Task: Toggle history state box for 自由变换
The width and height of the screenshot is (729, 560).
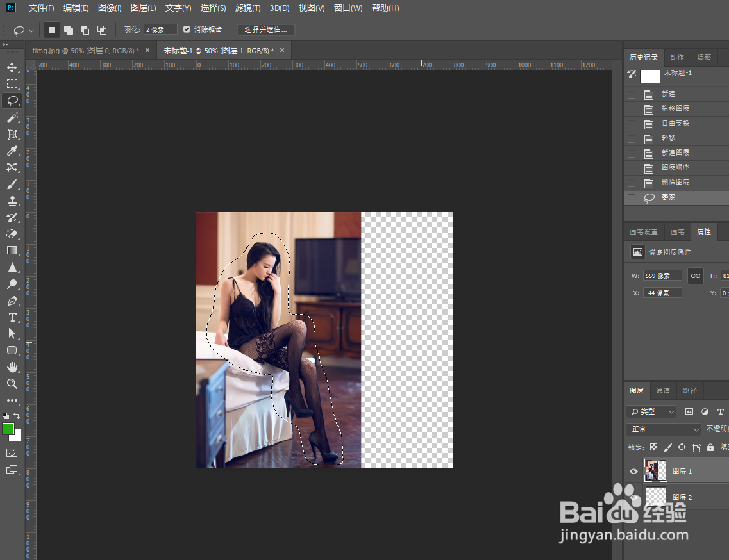Action: [x=632, y=124]
